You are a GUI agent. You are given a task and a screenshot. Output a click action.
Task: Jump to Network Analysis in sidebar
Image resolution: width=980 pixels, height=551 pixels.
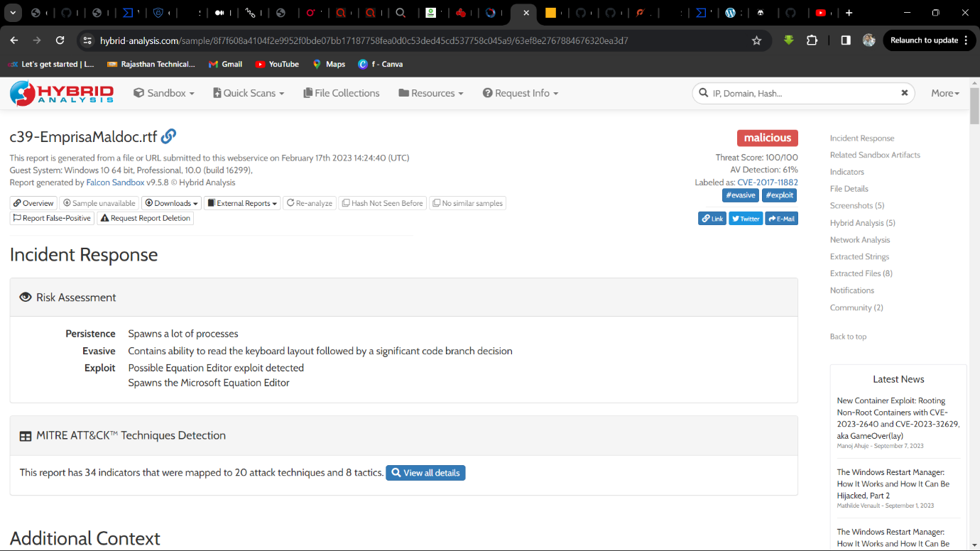coord(859,240)
